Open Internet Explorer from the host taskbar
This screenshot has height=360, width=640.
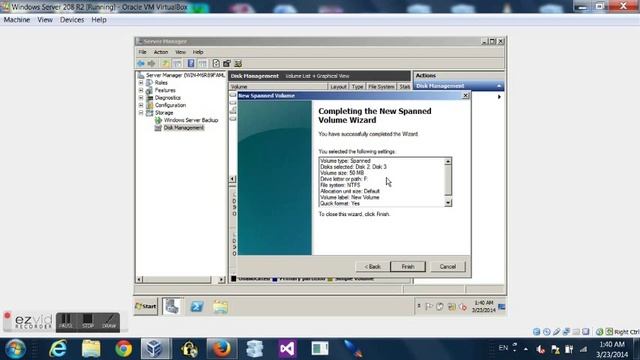pyautogui.click(x=58, y=349)
